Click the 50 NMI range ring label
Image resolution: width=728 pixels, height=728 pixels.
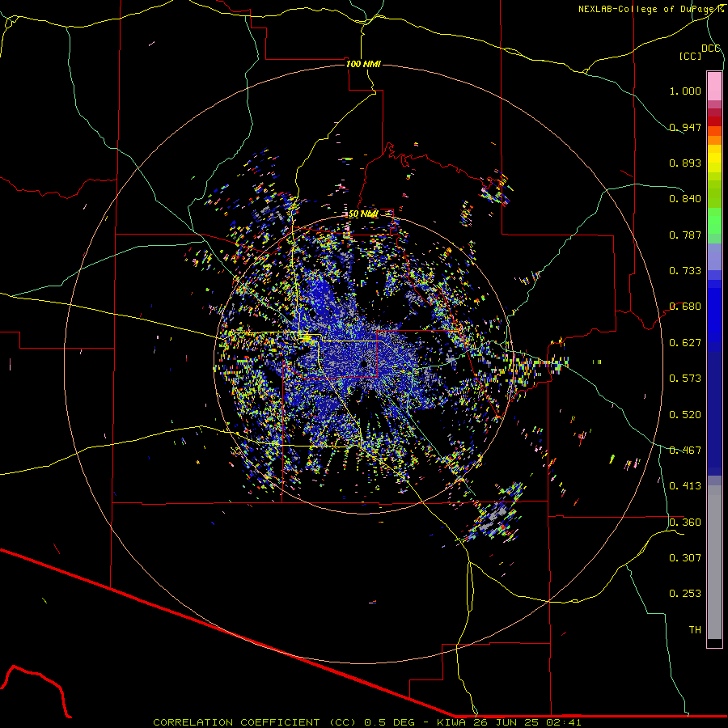coord(363,214)
